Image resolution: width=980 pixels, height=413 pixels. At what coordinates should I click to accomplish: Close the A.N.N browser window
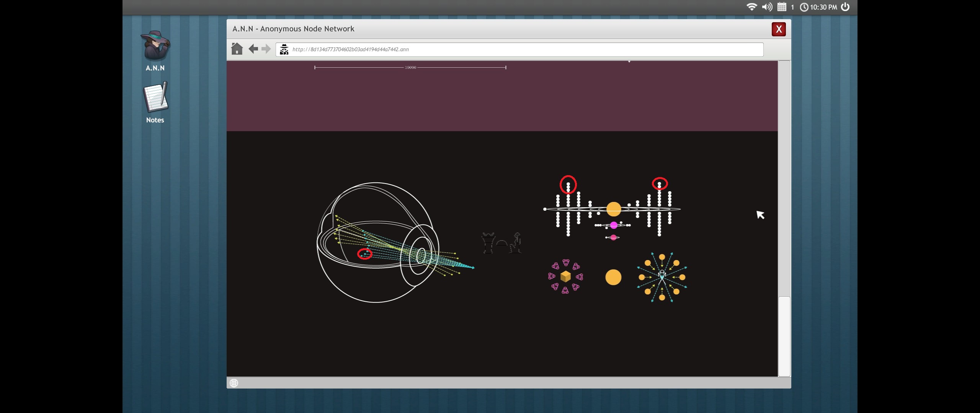click(x=779, y=29)
